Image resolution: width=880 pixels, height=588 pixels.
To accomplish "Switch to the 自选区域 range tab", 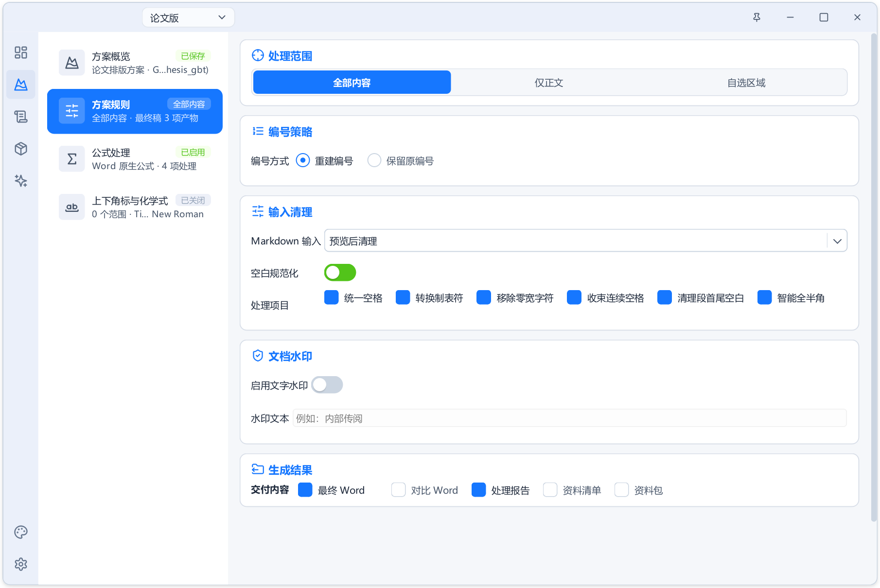I will [x=747, y=82].
